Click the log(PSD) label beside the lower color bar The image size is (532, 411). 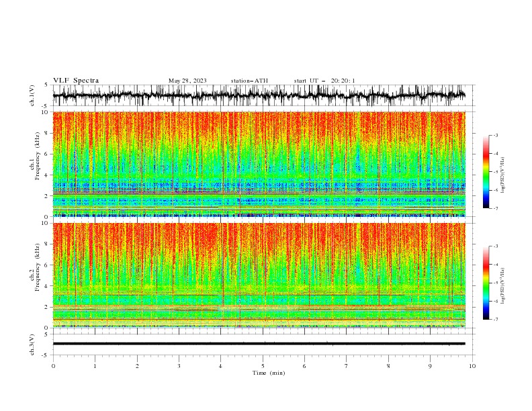pos(503,286)
